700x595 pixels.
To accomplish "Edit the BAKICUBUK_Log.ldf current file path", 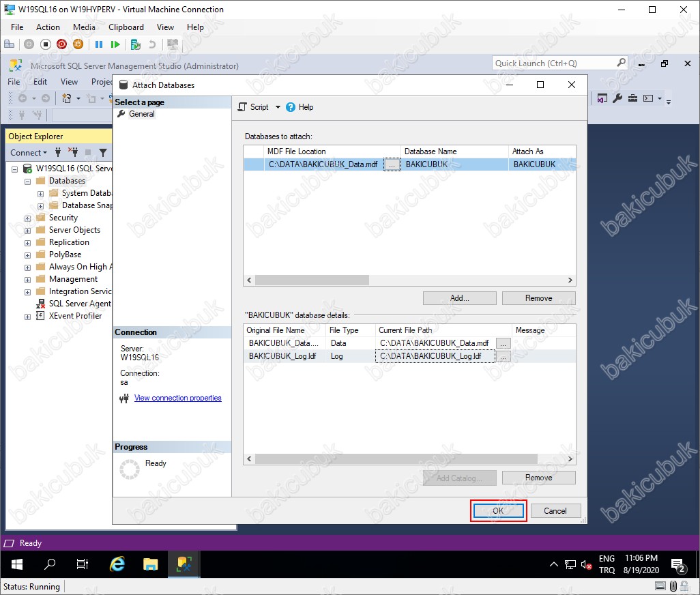I will pos(436,356).
